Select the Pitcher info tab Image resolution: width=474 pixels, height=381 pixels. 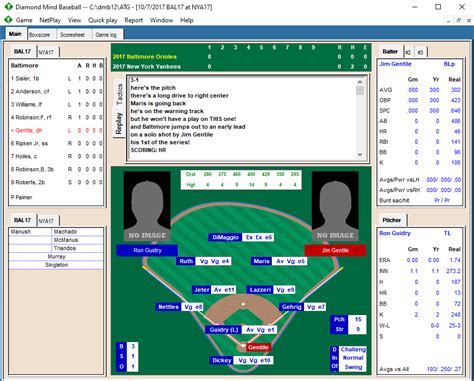(392, 220)
